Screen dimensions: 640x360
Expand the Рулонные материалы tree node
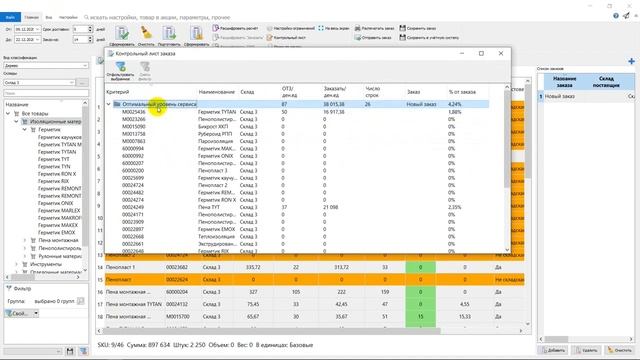click(x=24, y=256)
